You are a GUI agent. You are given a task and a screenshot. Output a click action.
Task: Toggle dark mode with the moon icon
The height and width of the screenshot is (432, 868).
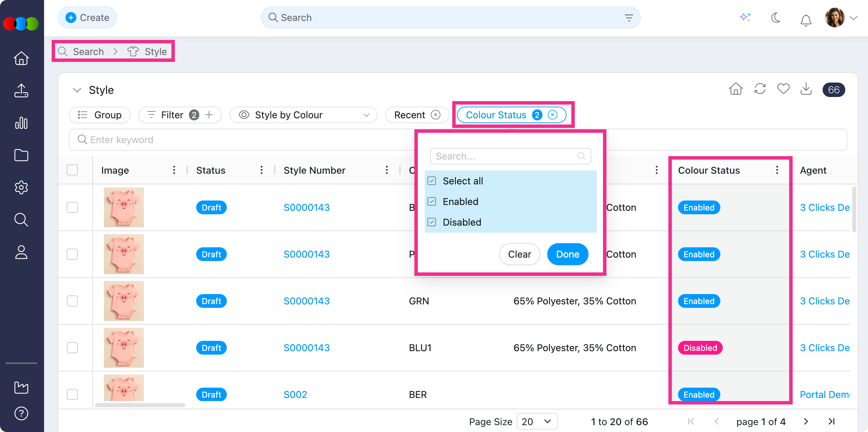click(x=776, y=18)
